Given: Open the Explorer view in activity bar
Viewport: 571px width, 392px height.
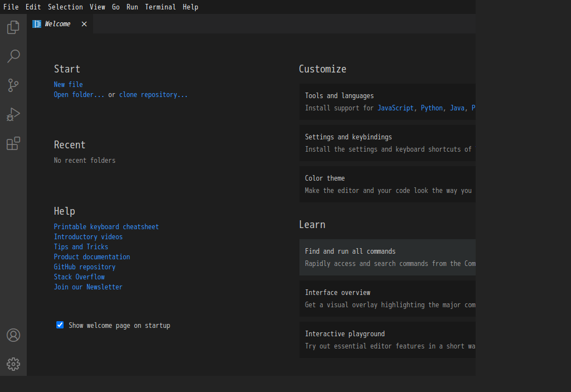Looking at the screenshot, I should coord(13,27).
